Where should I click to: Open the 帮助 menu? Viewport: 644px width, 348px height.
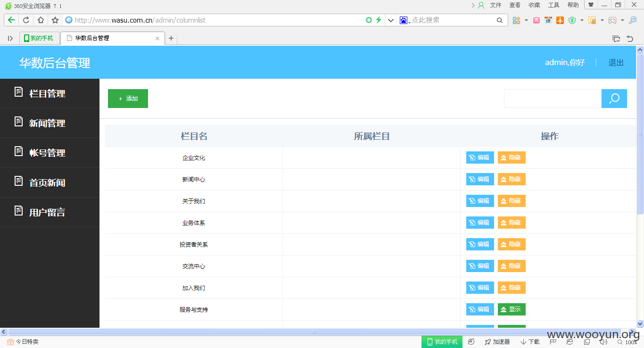point(573,5)
